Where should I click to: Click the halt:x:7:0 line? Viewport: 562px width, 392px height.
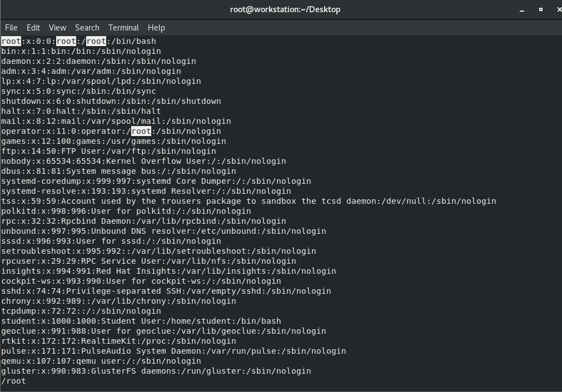click(81, 112)
